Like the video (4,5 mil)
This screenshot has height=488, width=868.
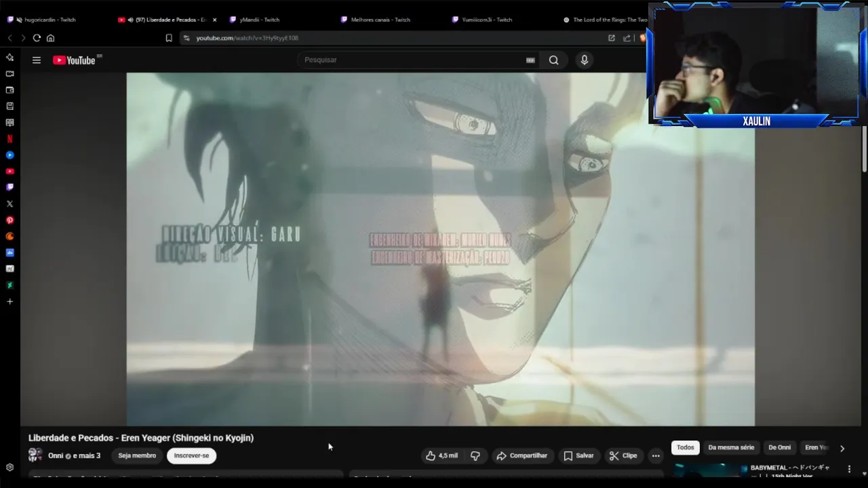point(441,455)
